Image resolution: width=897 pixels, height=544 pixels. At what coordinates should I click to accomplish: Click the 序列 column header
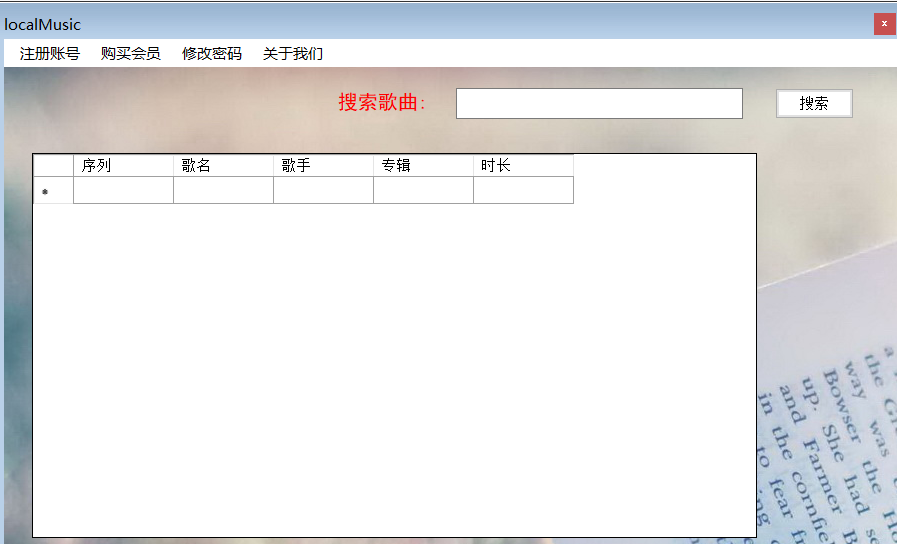click(x=124, y=165)
